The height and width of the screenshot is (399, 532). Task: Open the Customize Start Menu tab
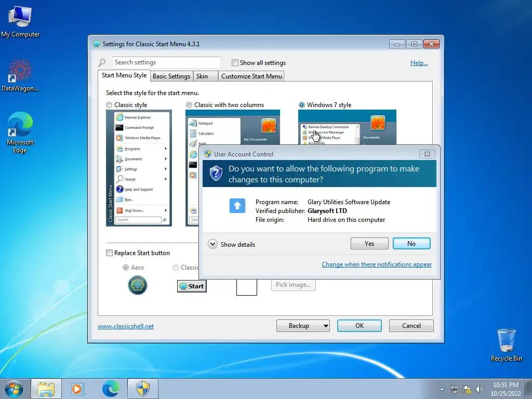pos(251,76)
